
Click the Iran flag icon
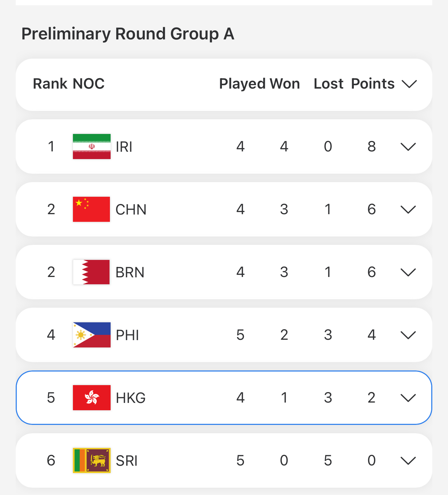pos(91,147)
